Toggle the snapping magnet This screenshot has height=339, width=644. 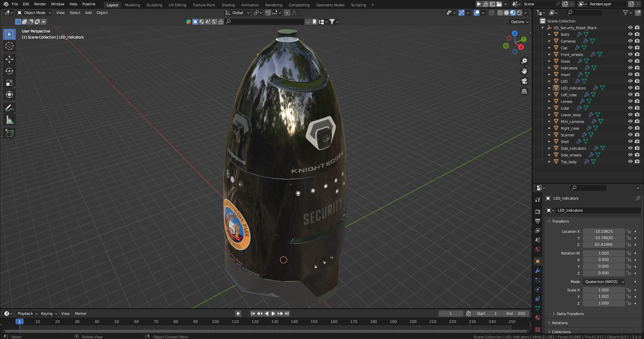[x=268, y=13]
